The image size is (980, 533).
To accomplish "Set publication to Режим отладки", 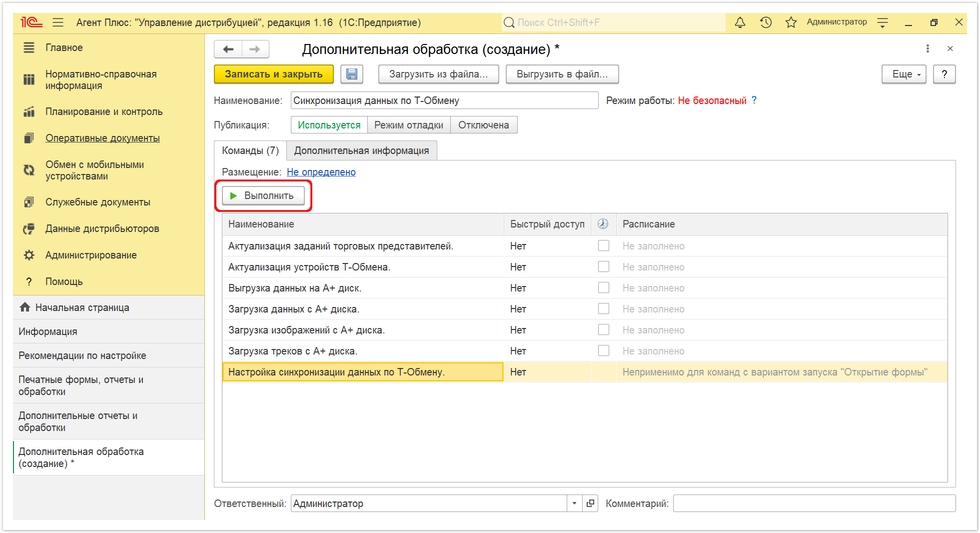I will click(x=409, y=125).
